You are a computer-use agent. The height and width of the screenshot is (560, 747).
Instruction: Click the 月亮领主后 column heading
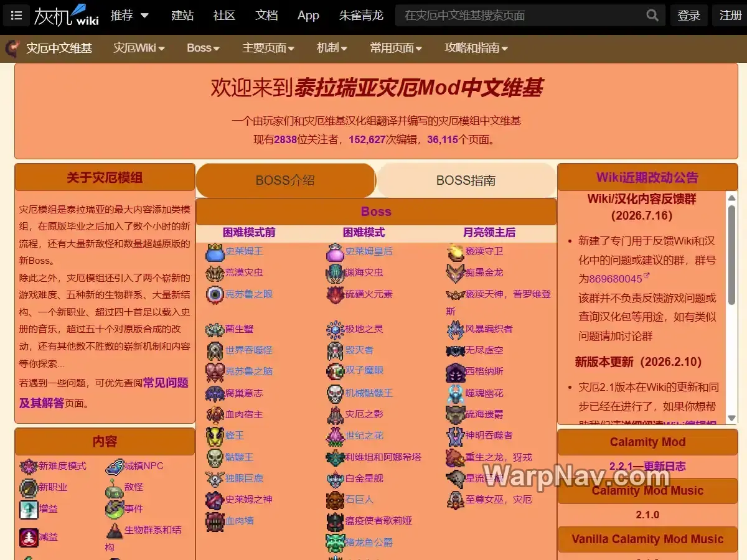[x=489, y=232]
